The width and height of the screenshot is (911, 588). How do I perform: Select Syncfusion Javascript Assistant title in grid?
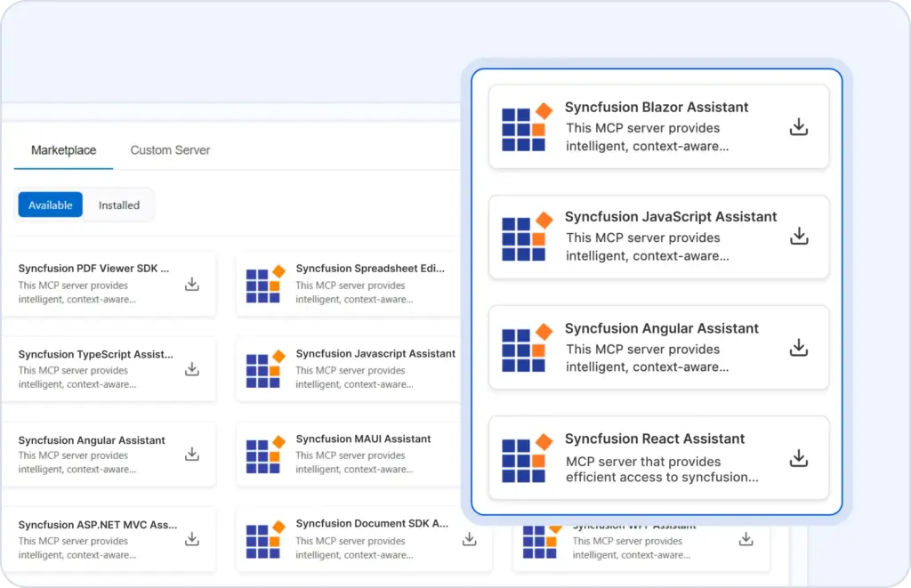(375, 353)
